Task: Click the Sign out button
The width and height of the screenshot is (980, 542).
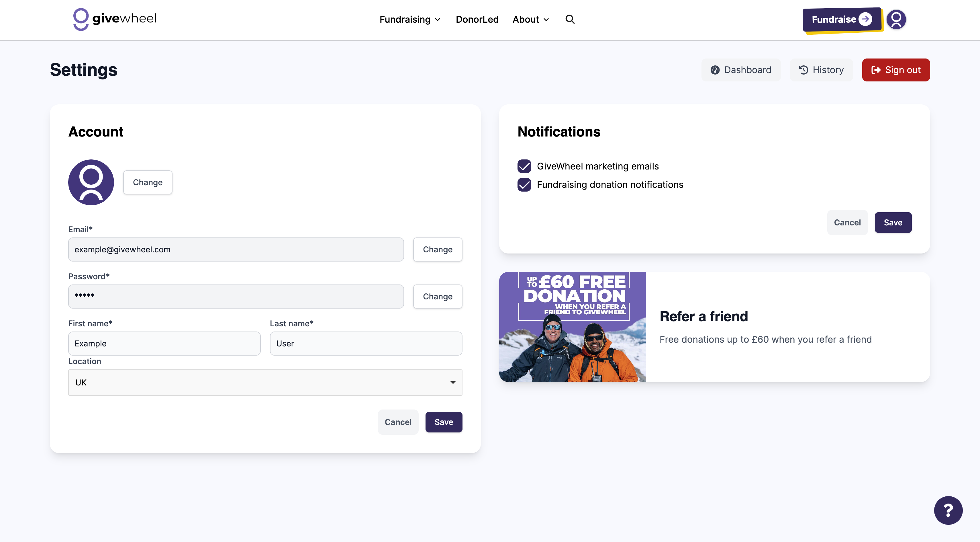Action: point(895,70)
